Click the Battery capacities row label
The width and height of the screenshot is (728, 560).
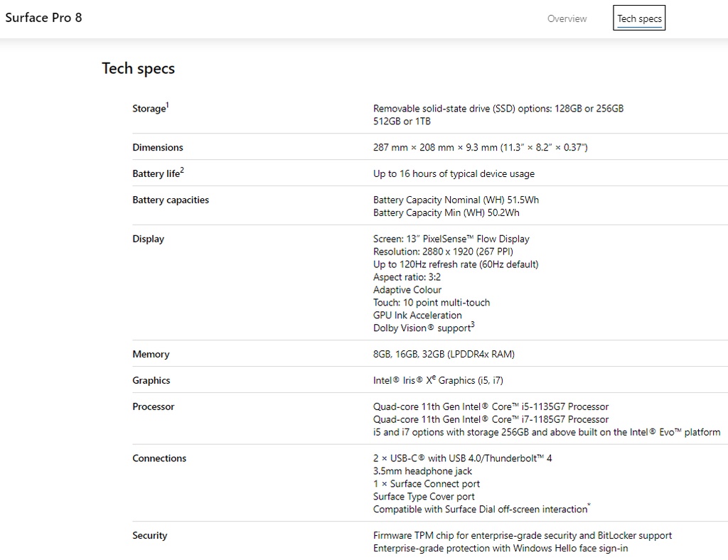(x=170, y=200)
